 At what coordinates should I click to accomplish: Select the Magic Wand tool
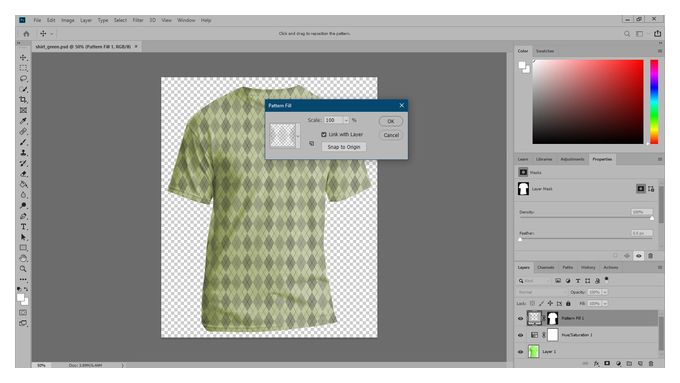[23, 89]
